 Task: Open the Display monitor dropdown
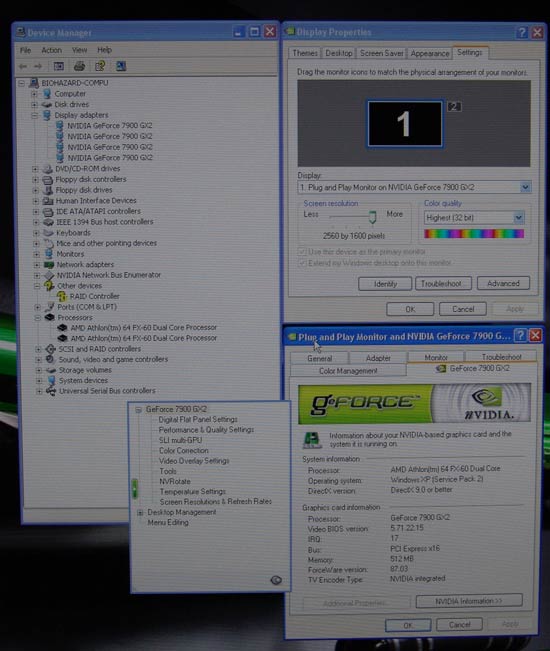click(525, 187)
